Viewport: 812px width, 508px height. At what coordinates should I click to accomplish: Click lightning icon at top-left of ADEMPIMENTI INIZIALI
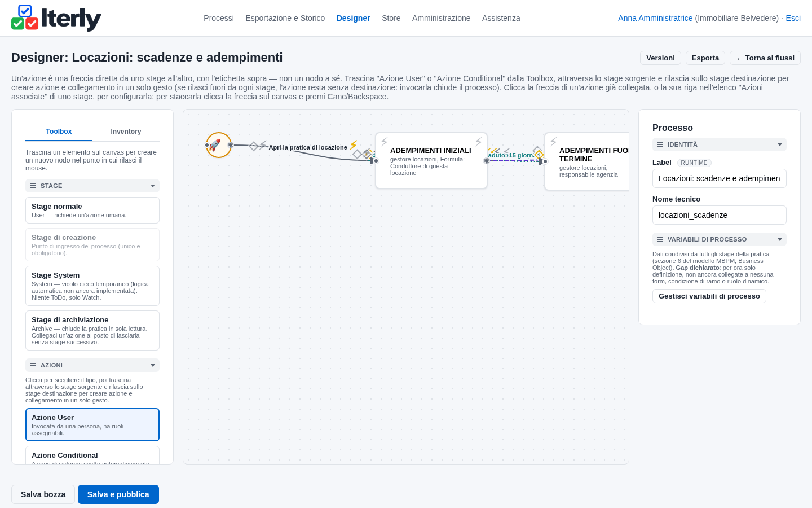pyautogui.click(x=384, y=142)
